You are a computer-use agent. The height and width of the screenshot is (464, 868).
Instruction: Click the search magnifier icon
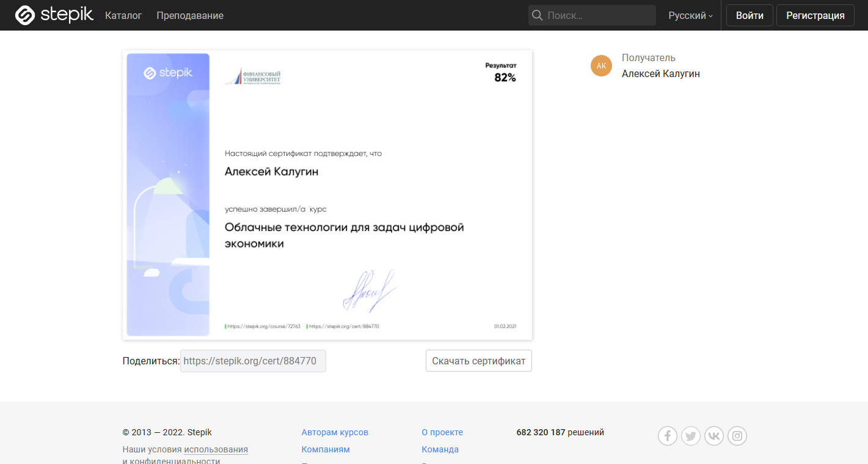pyautogui.click(x=537, y=15)
